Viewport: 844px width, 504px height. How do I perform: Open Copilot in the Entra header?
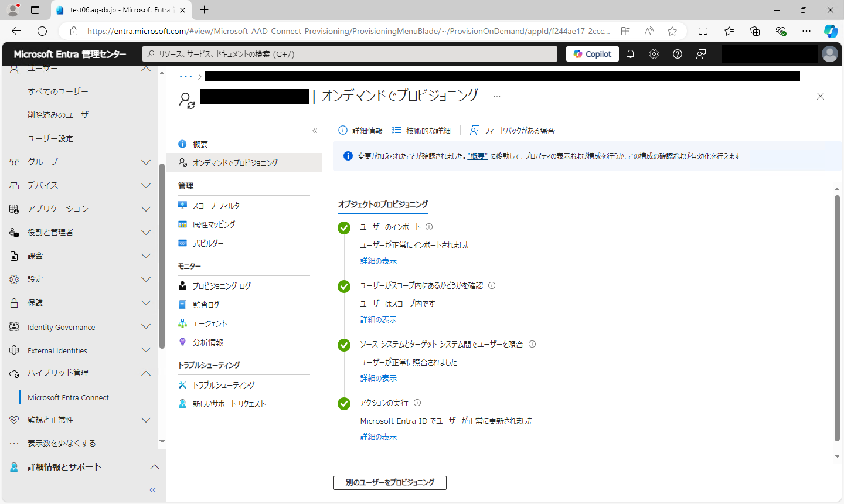point(593,54)
